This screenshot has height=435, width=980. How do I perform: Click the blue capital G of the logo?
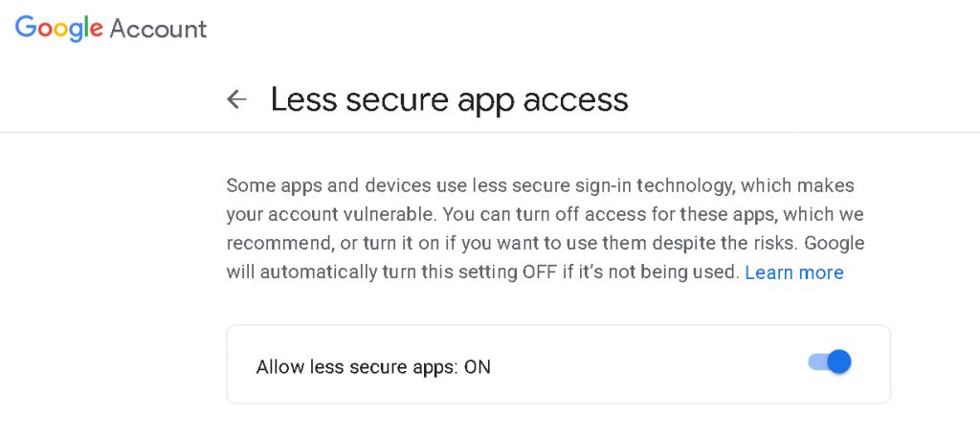[x=26, y=27]
